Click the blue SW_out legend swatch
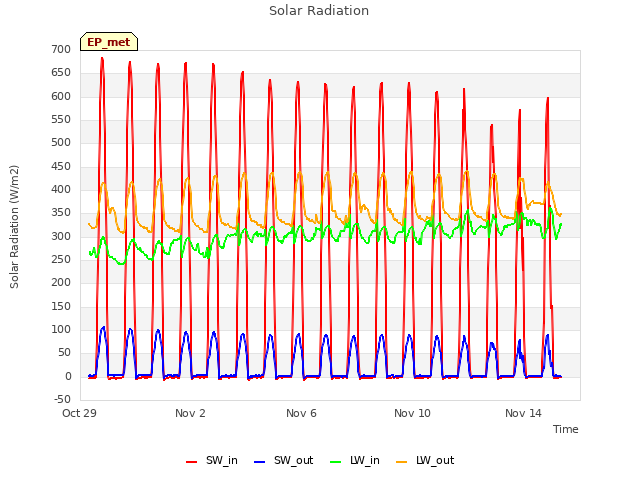640x480 pixels. (260, 462)
